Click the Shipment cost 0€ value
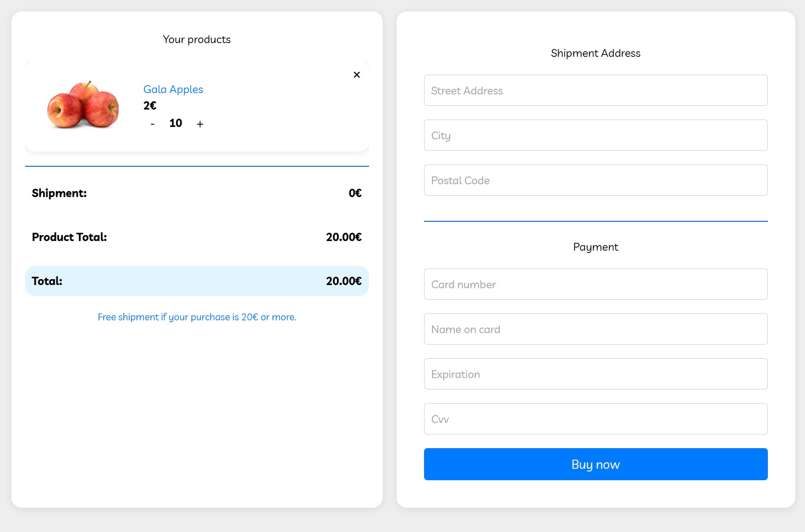Screen dimensions: 805x532 point(355,193)
